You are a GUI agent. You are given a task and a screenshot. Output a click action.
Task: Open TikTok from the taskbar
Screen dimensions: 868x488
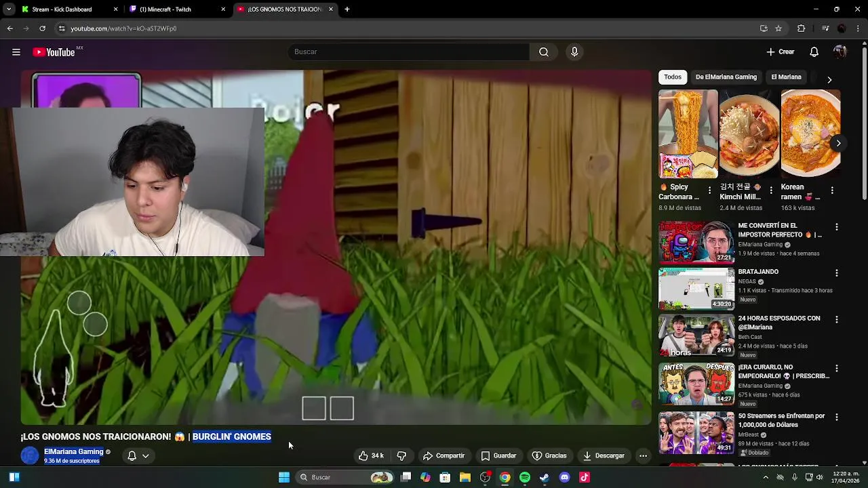click(x=585, y=477)
